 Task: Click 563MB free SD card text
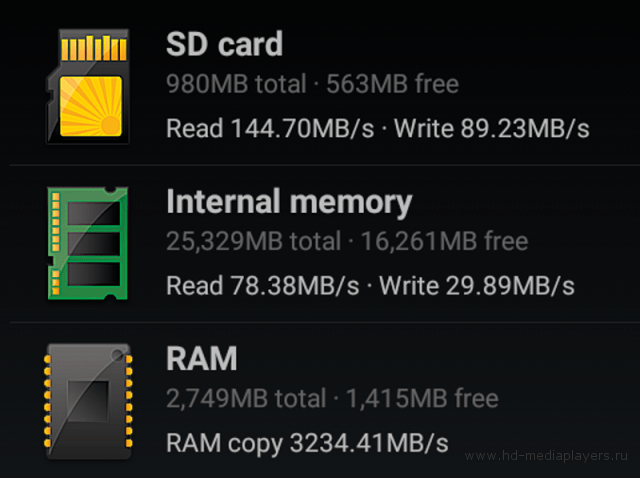[x=392, y=84]
